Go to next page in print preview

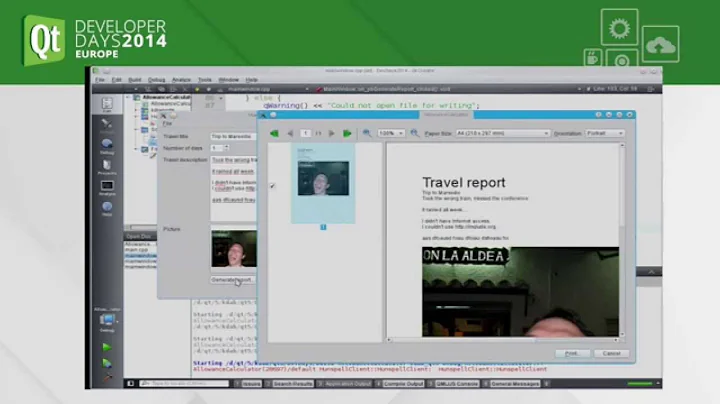coord(332,133)
